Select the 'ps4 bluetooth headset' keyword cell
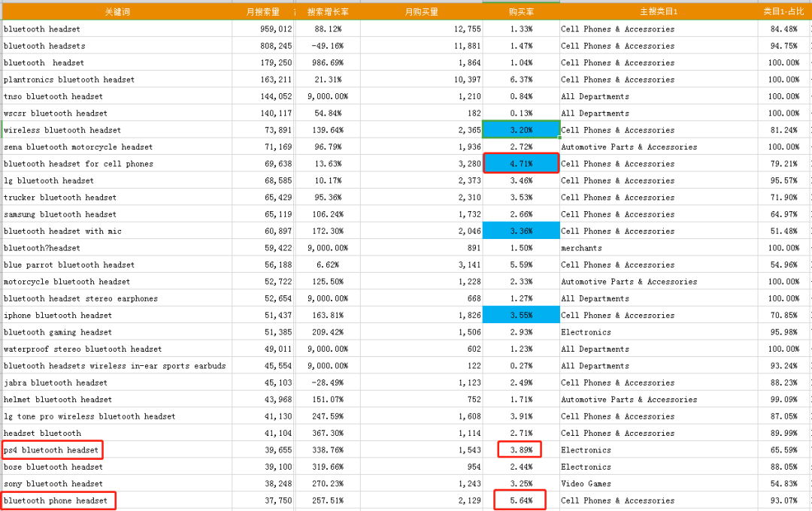Viewport: 812px width, 511px height. point(51,450)
